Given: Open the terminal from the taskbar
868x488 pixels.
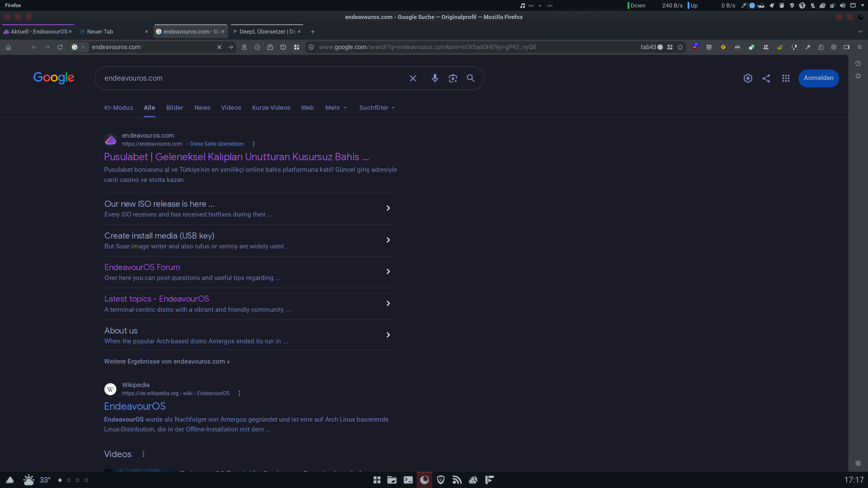Looking at the screenshot, I should [408, 480].
